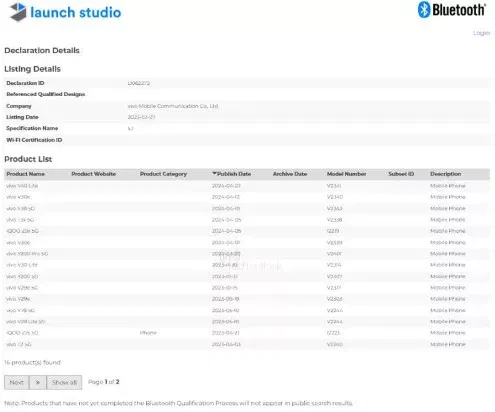Go to the Next page
495x412 pixels.
coord(17,382)
